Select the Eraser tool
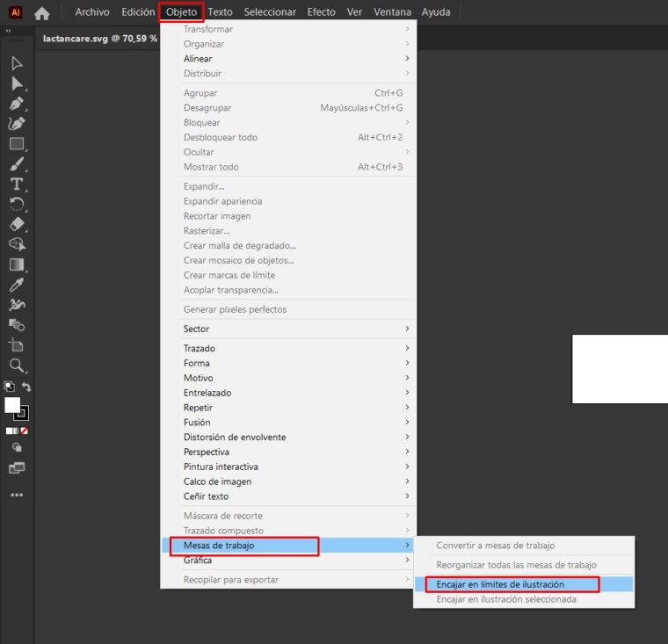This screenshot has height=644, width=668. click(x=17, y=224)
